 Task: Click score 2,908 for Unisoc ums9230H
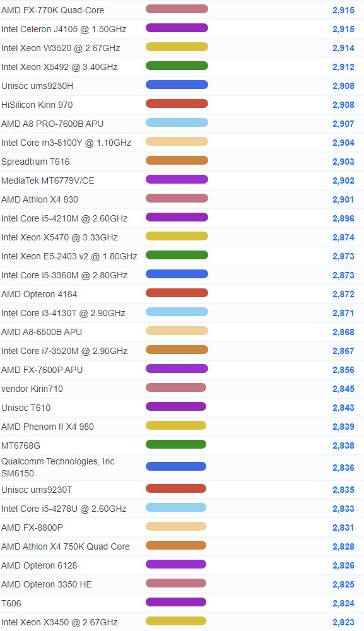[x=343, y=86]
